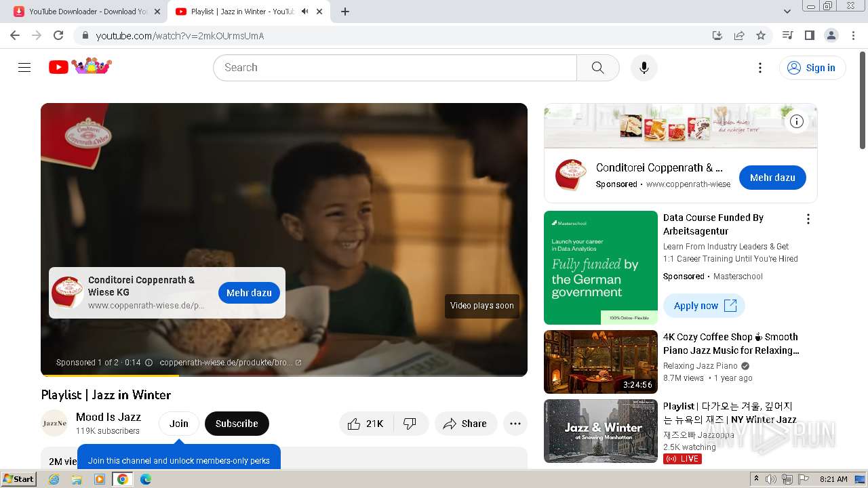Viewport: 868px width, 488px height.
Task: Bookmark this tab with star icon
Action: 761,35
